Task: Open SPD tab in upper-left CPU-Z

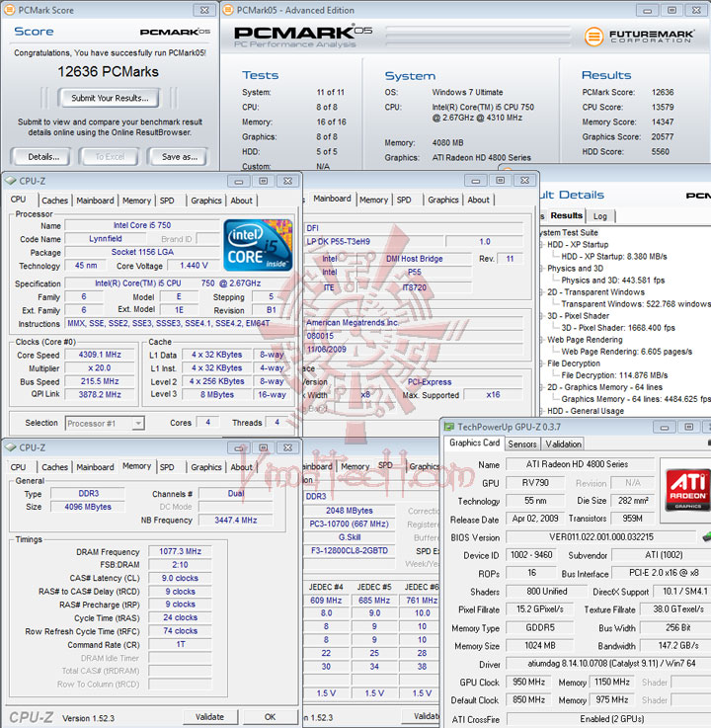Action: (167, 201)
